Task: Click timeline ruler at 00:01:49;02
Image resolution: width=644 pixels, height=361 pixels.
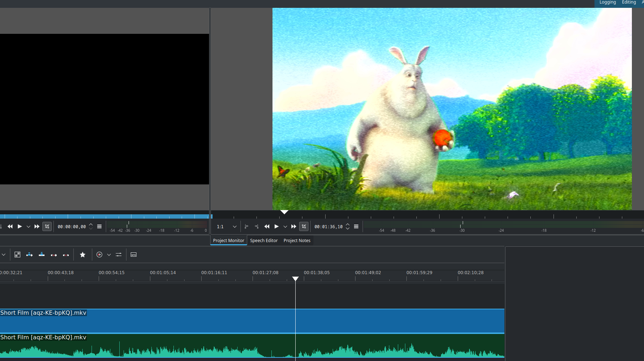Action: click(x=368, y=273)
